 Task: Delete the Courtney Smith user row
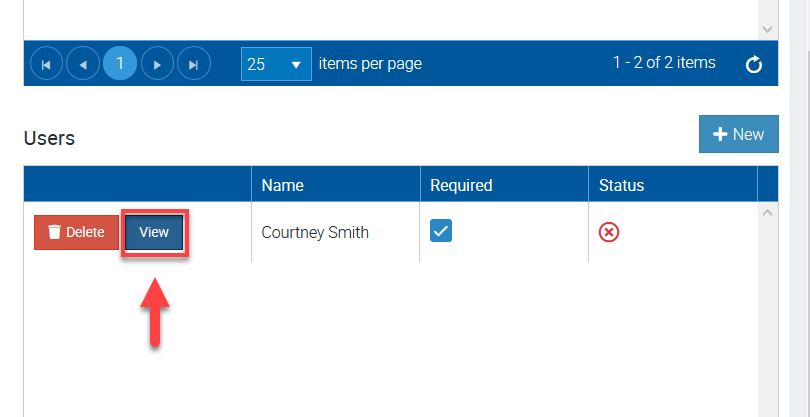[76, 232]
